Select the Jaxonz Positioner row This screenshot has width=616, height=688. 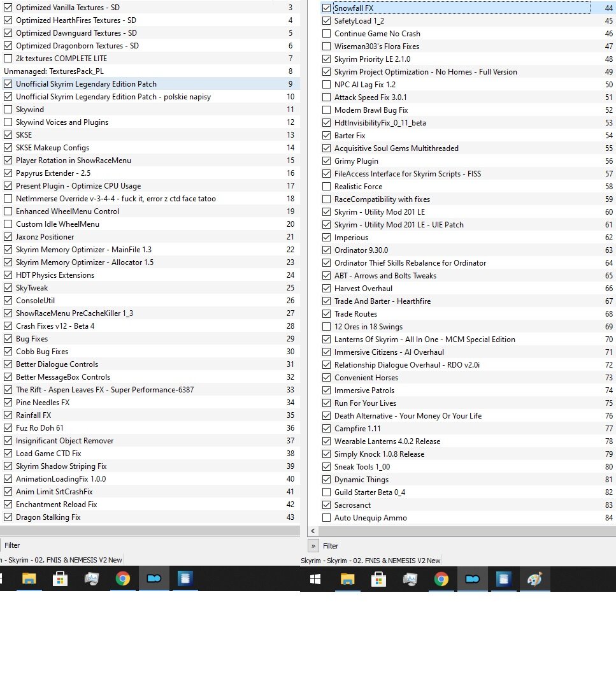click(150, 236)
